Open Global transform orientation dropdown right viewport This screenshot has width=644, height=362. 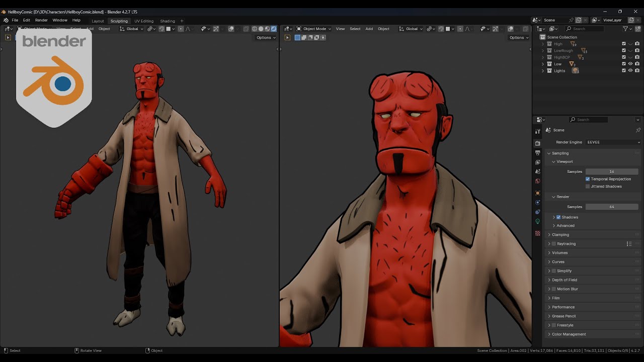pyautogui.click(x=411, y=29)
